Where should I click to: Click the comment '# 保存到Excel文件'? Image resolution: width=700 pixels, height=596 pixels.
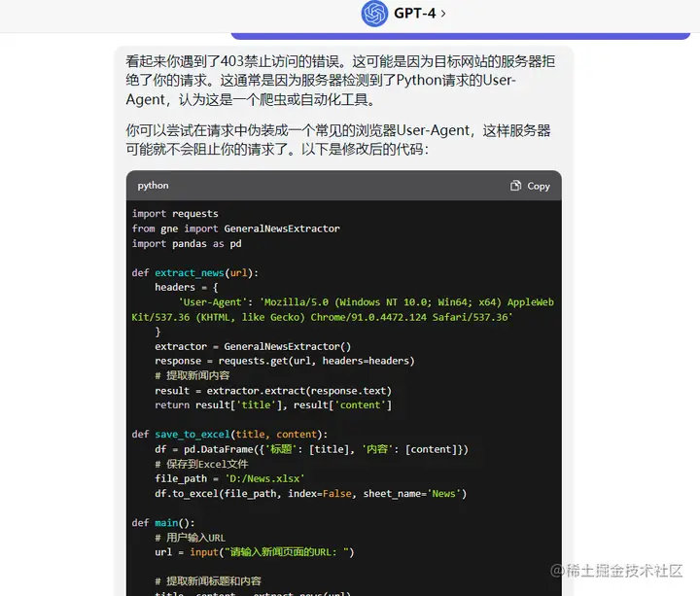point(201,465)
